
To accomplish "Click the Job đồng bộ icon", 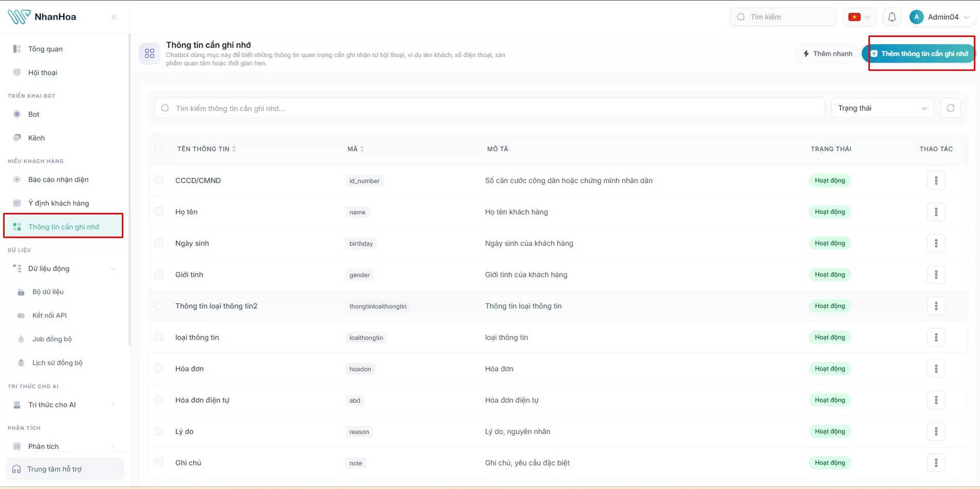I will [x=21, y=339].
